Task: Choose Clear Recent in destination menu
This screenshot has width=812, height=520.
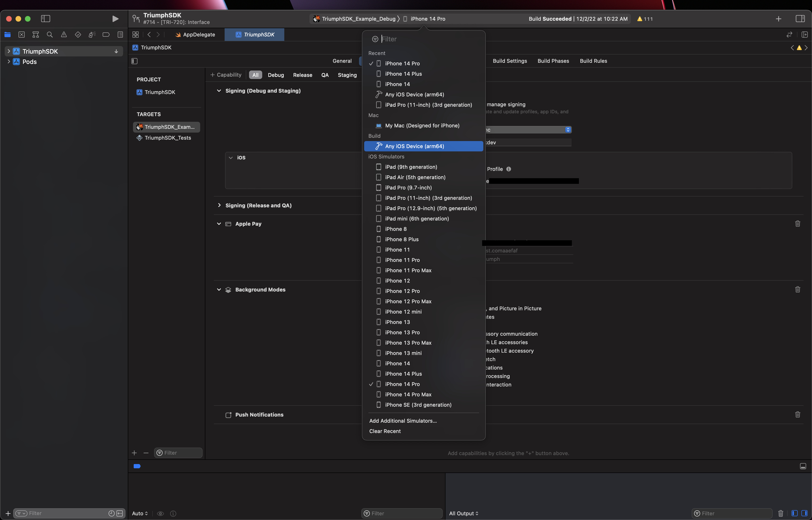Action: coord(385,431)
